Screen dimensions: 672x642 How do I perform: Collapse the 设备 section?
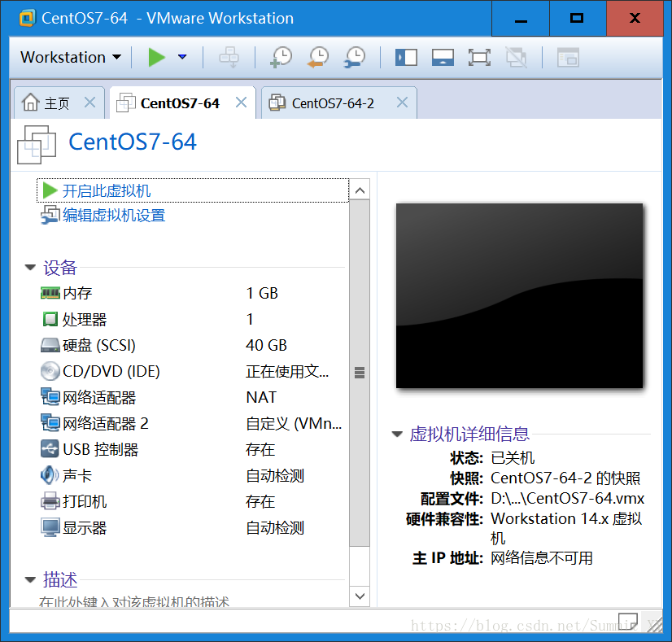(30, 268)
